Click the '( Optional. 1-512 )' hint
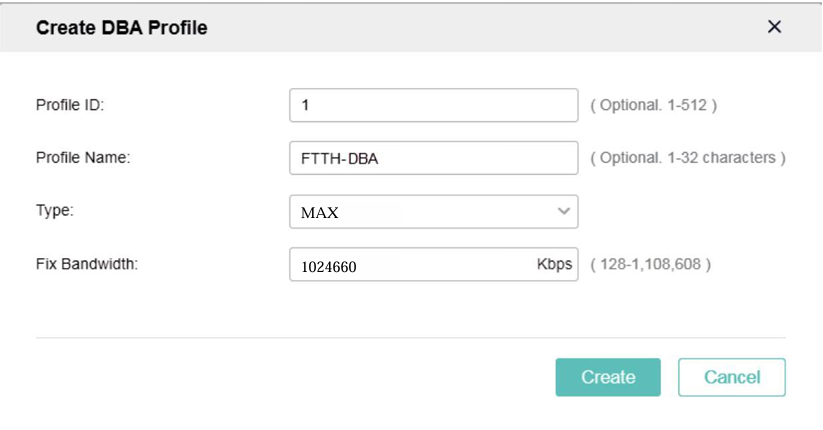Viewport: 823px width, 430px height. (653, 105)
